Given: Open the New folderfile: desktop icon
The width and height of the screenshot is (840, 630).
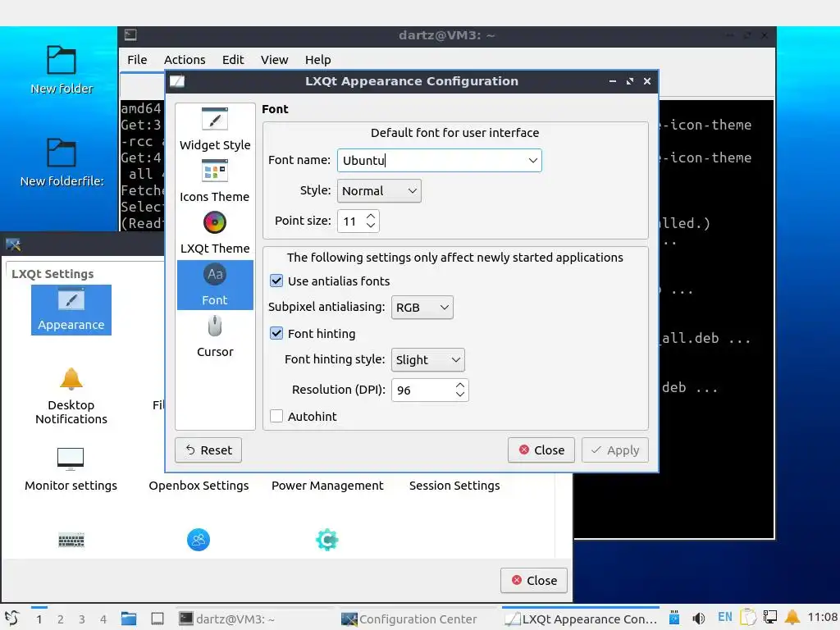Looking at the screenshot, I should (x=62, y=163).
